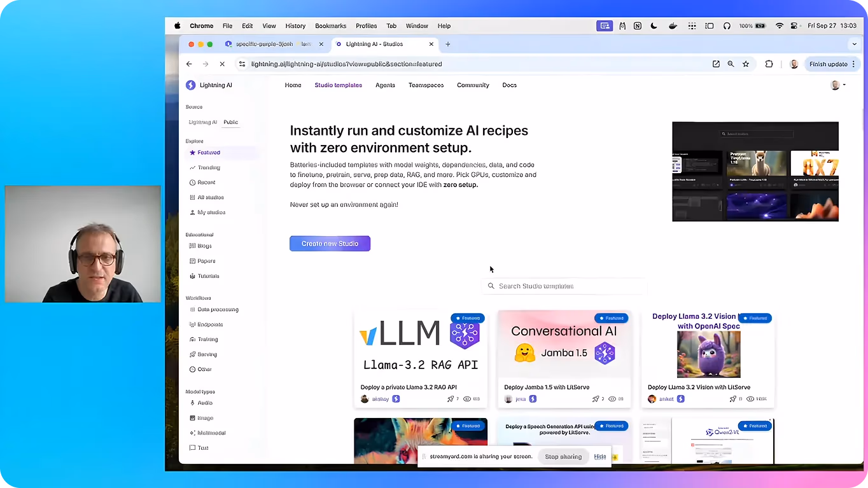The image size is (868, 488).
Task: Click Create new Studio button
Action: 330,244
